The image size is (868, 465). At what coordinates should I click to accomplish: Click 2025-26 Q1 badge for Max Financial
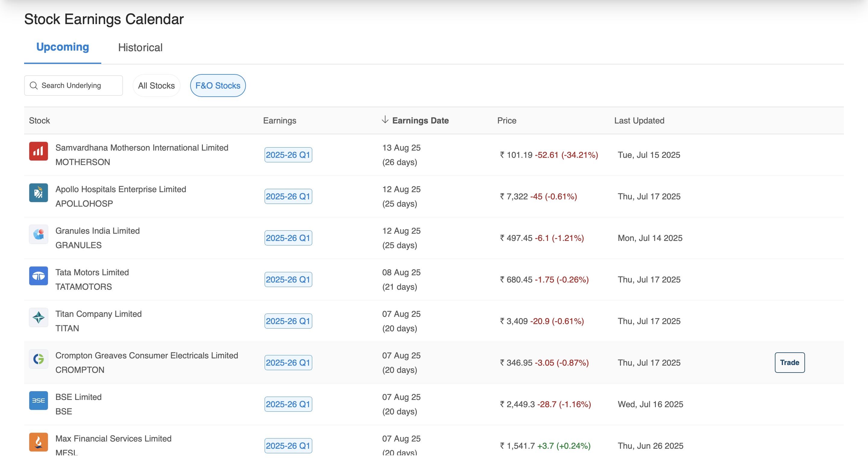pos(288,446)
